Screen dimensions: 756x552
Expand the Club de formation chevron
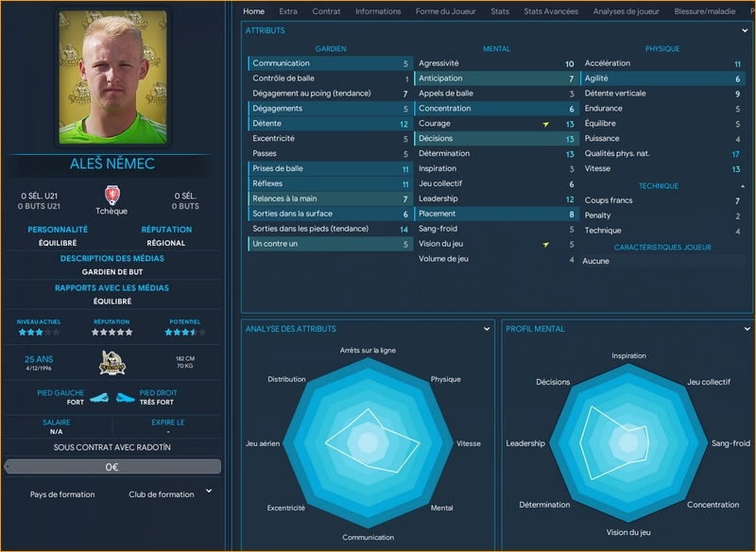pyautogui.click(x=209, y=491)
